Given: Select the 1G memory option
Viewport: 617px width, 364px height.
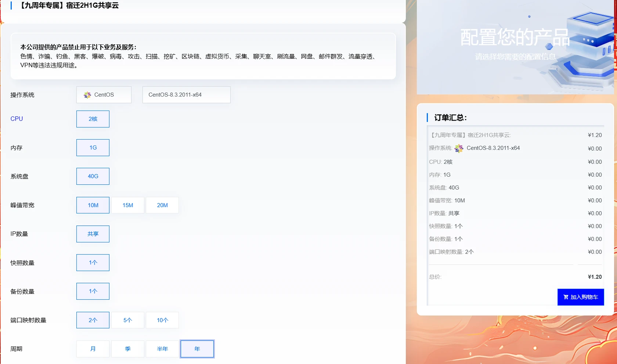Looking at the screenshot, I should [x=93, y=148].
